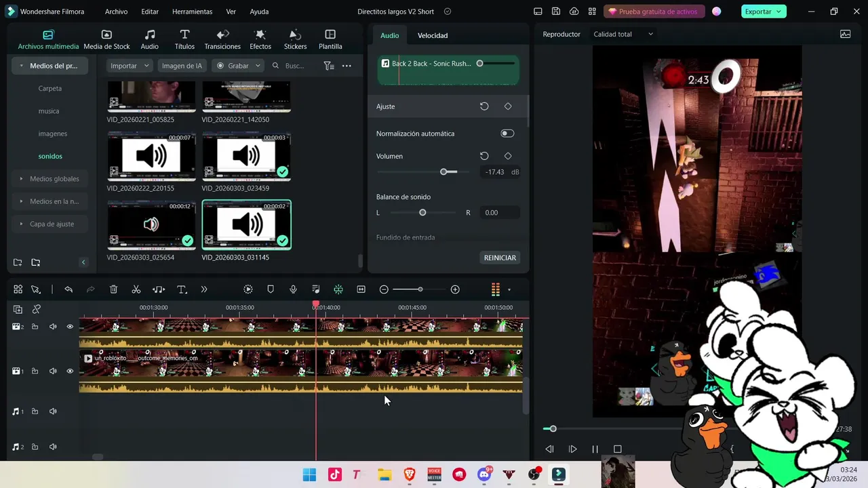Open the Archivo menu
The image size is (868, 488).
pos(116,12)
